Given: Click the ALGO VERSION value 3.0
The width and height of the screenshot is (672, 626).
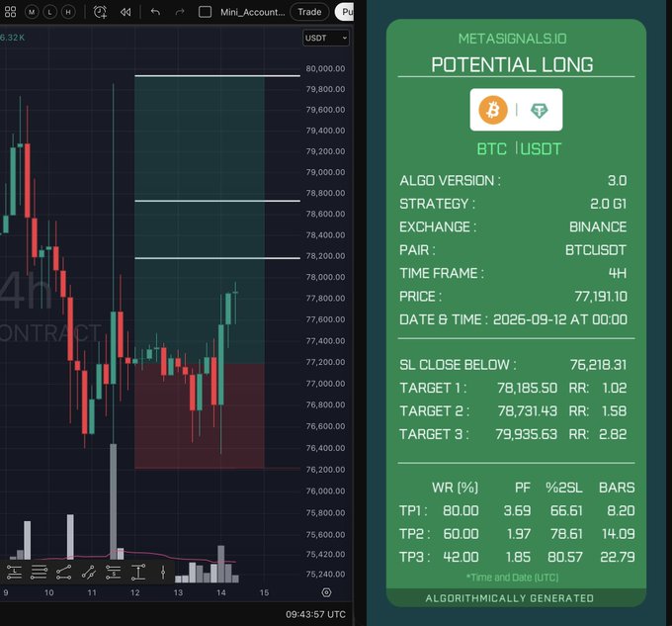Looking at the screenshot, I should pyautogui.click(x=617, y=181).
